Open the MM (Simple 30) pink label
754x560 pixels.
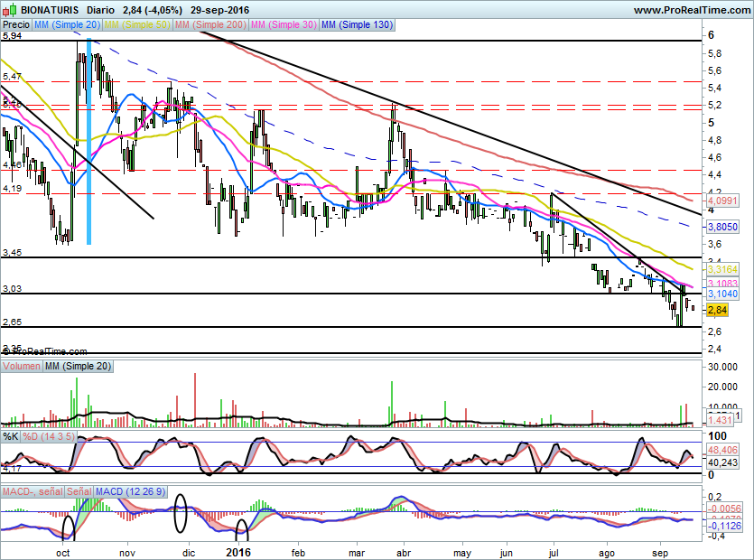click(x=284, y=25)
